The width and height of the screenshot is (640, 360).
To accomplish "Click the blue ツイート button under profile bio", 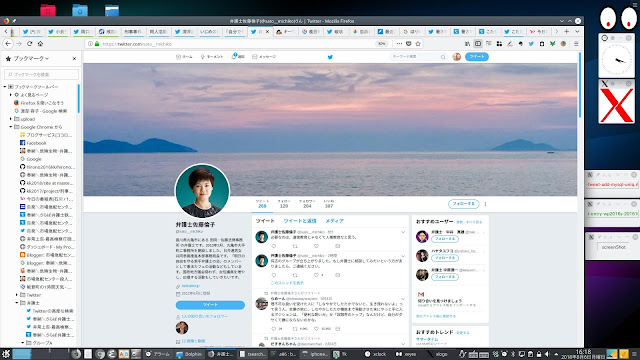I will [x=210, y=305].
